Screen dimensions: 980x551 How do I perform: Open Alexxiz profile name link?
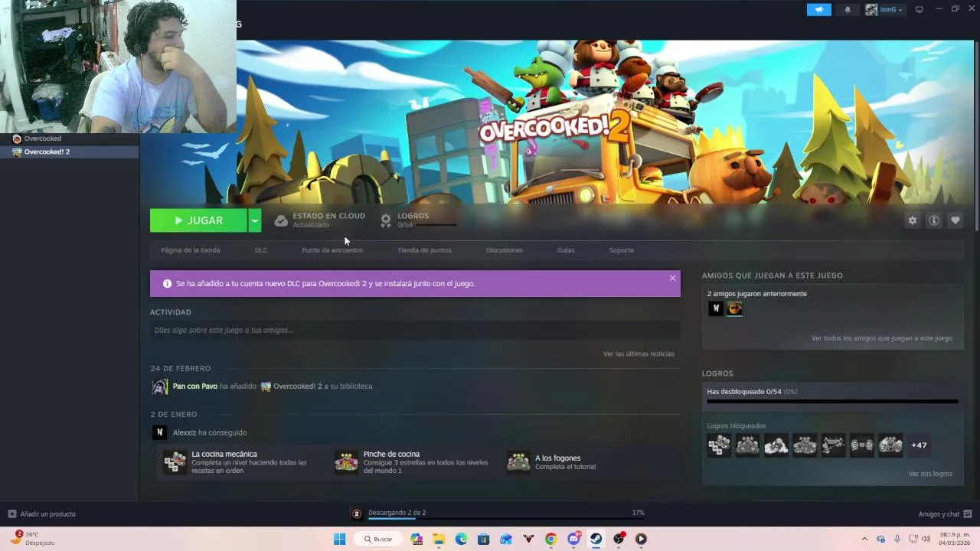point(185,432)
